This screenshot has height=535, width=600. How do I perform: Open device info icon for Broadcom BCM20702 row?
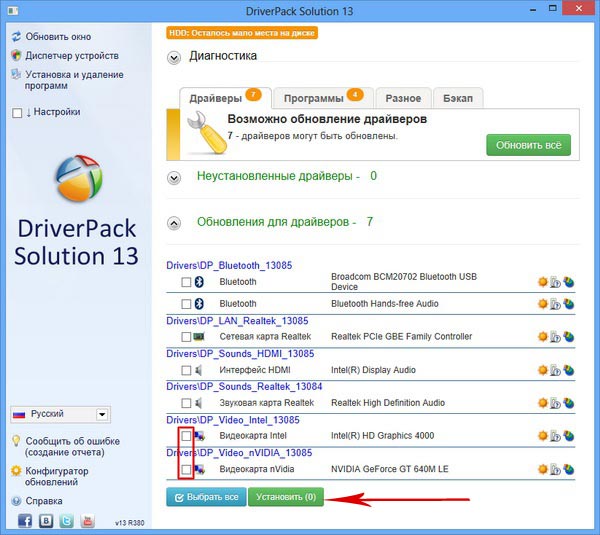pyautogui.click(x=555, y=282)
